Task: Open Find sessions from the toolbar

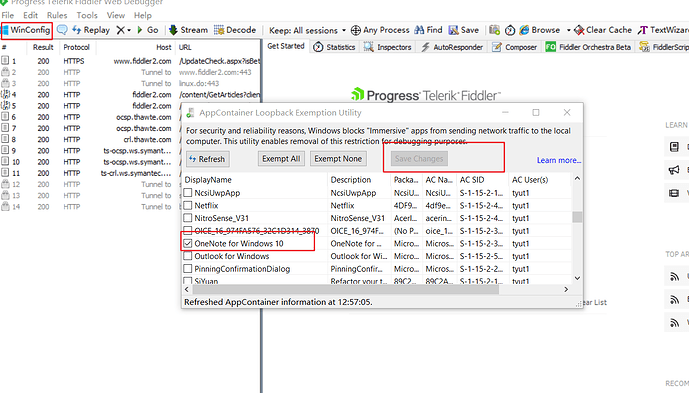Action: (x=428, y=30)
